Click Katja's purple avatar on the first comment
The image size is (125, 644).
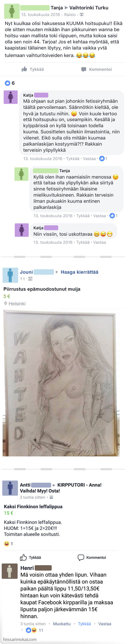click(x=11, y=97)
